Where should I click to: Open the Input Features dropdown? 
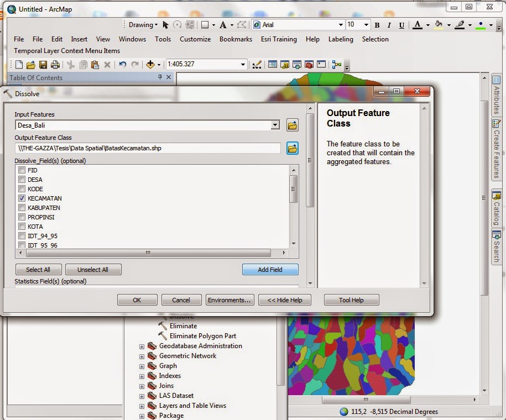point(275,125)
